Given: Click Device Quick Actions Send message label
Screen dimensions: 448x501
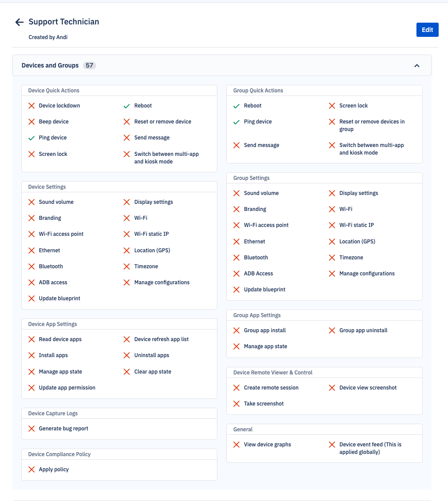Looking at the screenshot, I should (x=152, y=138).
